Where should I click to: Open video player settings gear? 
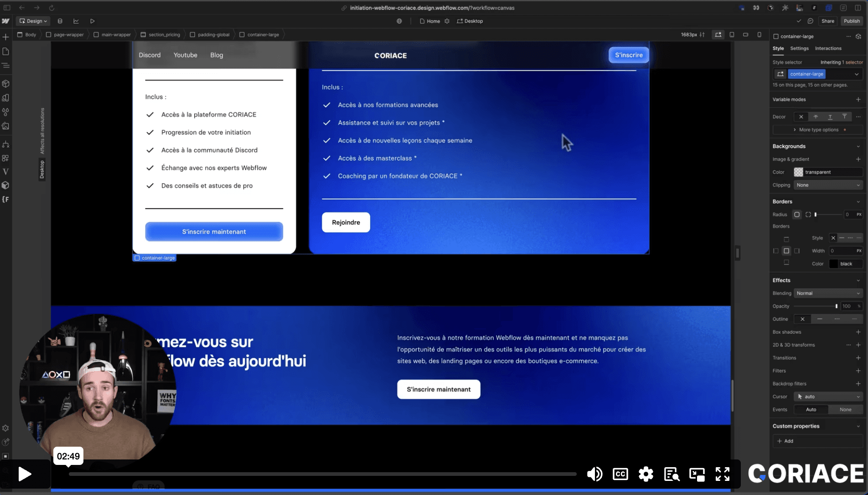(x=646, y=474)
